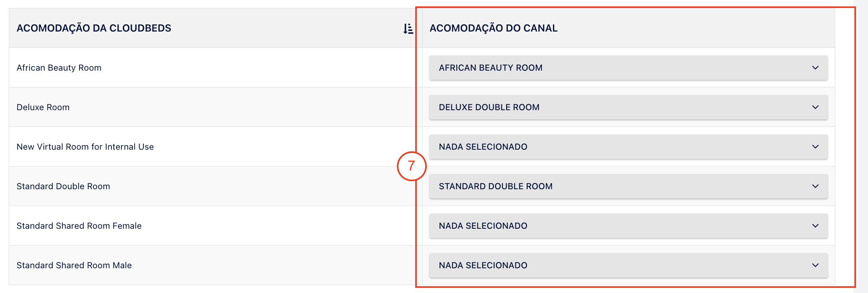The image size is (868, 293).
Task: Select the African Beauty Room row label
Action: click(59, 68)
